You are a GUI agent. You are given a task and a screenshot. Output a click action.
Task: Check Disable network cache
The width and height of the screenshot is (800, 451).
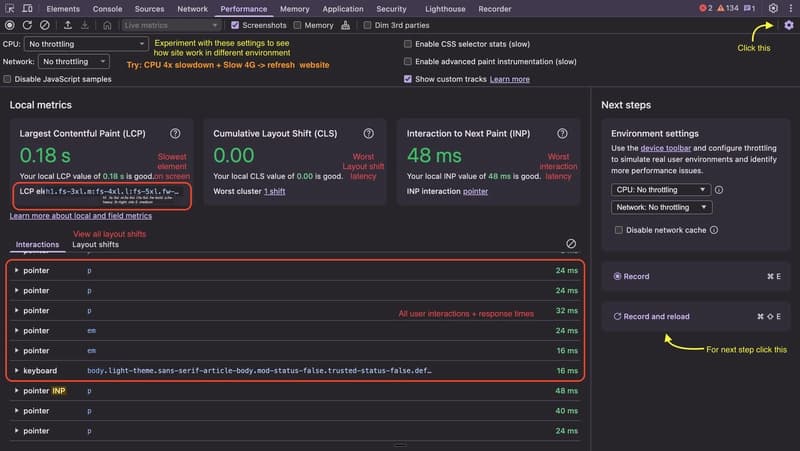click(619, 230)
